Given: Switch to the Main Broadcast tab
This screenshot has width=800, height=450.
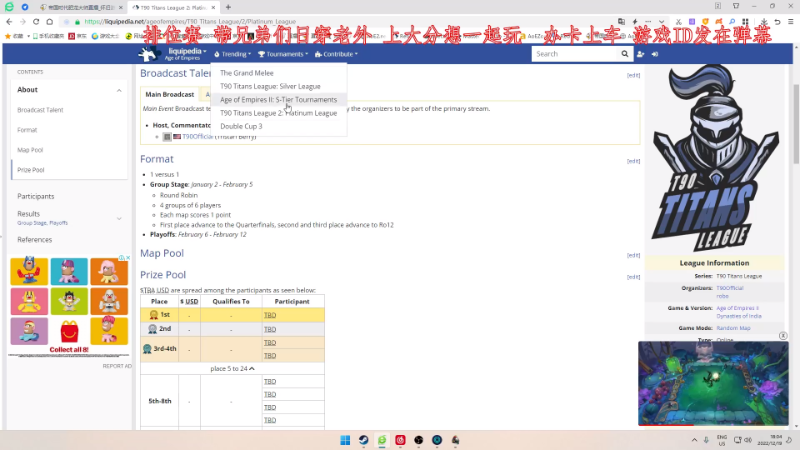Looking at the screenshot, I should tap(169, 94).
